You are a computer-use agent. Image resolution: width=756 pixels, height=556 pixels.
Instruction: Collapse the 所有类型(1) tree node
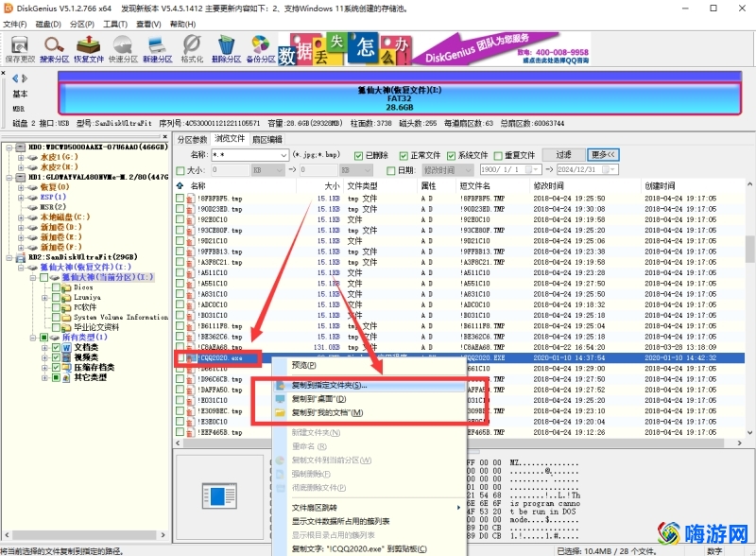coord(33,338)
